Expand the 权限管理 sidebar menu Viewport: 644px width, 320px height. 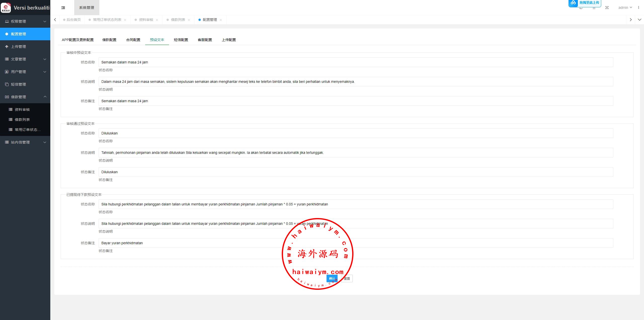tap(25, 21)
